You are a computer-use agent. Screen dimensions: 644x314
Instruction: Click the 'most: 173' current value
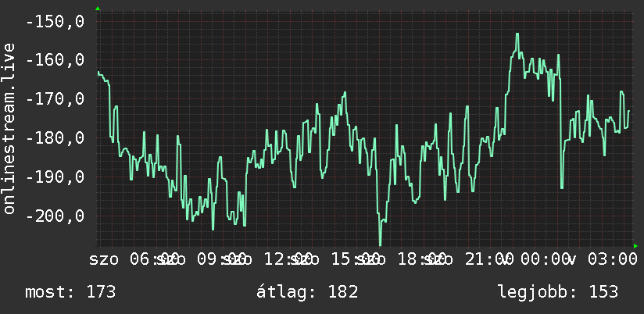tap(70, 292)
